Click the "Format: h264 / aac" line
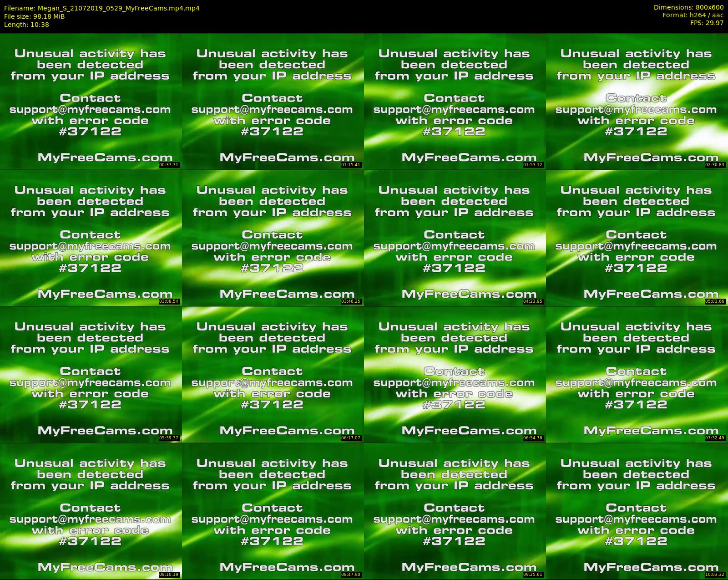 coord(693,15)
